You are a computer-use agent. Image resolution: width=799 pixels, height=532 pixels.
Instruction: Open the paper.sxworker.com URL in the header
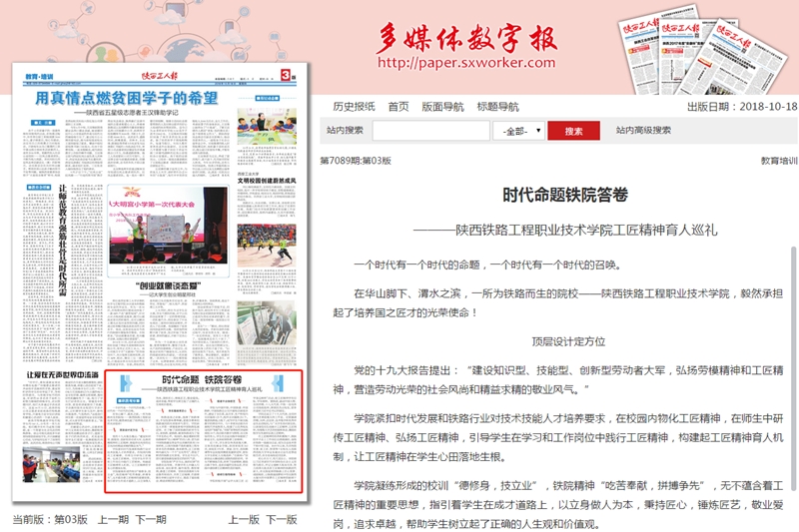pos(465,63)
